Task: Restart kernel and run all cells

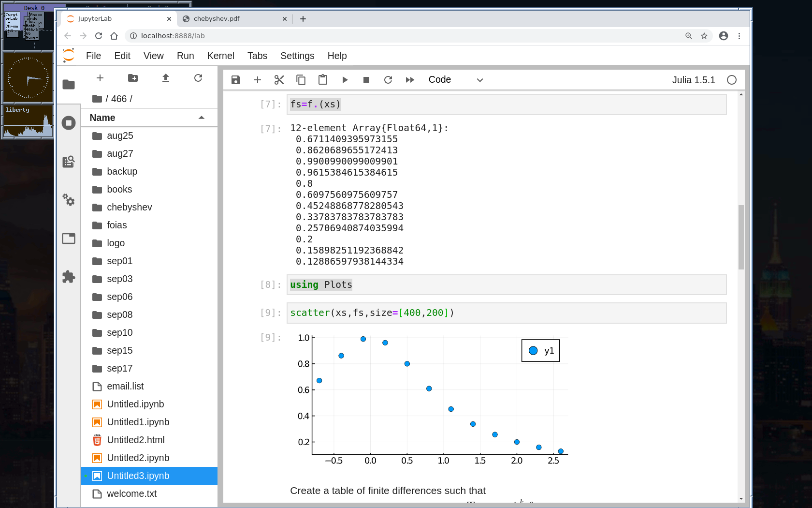Action: tap(410, 80)
